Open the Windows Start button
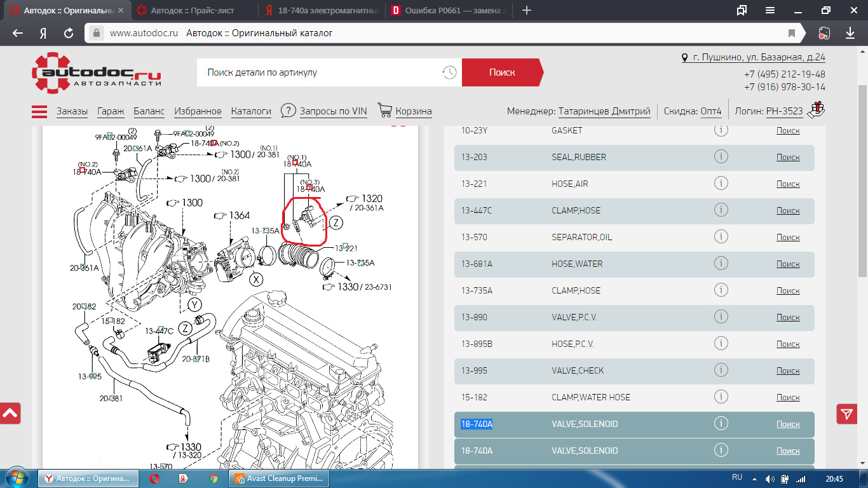 (17, 478)
